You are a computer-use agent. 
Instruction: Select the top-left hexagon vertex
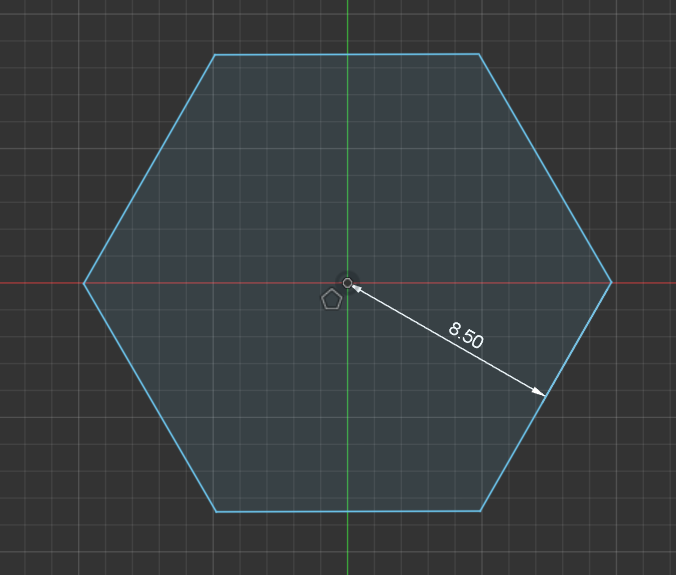(x=215, y=55)
